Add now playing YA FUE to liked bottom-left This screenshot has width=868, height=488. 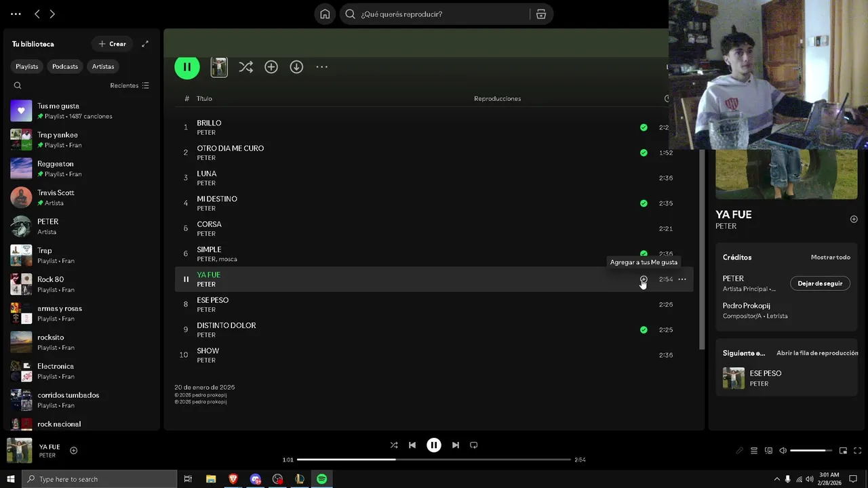click(74, 451)
